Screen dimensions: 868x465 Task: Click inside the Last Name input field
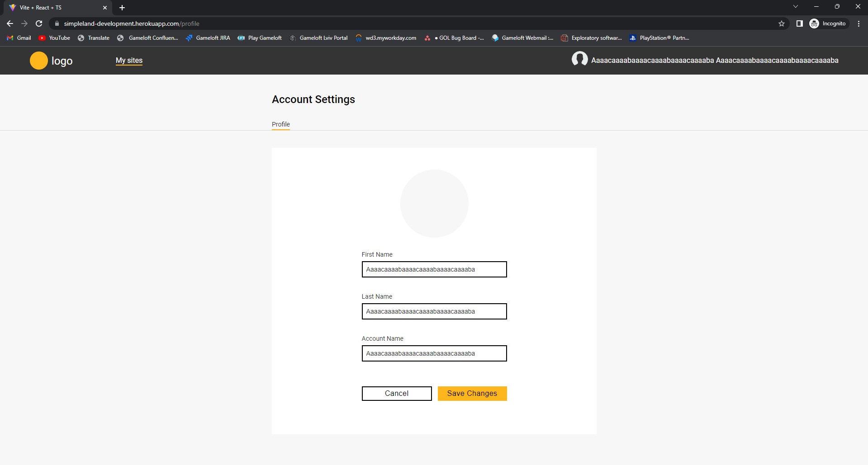click(x=433, y=311)
